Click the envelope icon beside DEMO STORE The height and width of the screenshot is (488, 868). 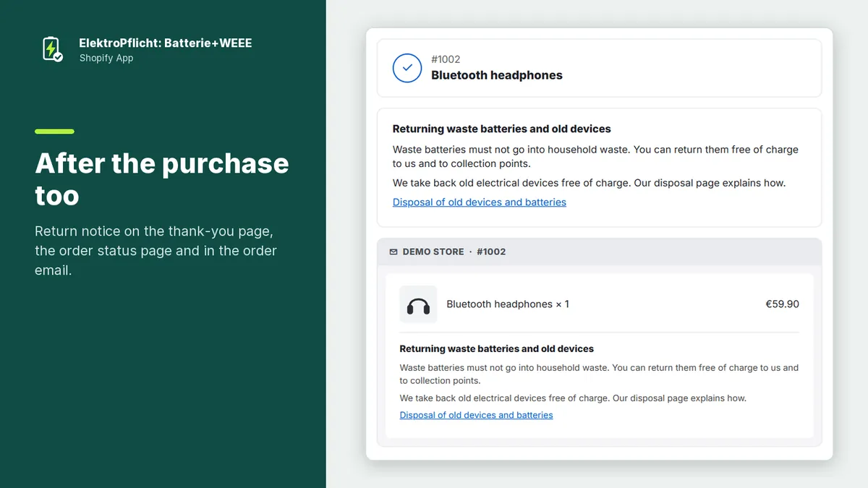pyautogui.click(x=393, y=252)
